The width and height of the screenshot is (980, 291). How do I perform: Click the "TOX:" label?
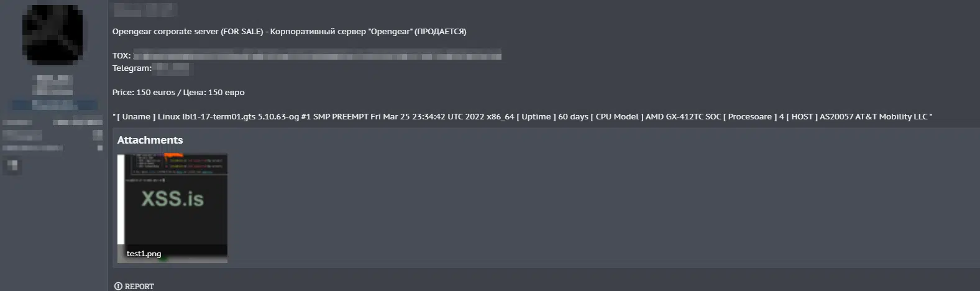[121, 56]
